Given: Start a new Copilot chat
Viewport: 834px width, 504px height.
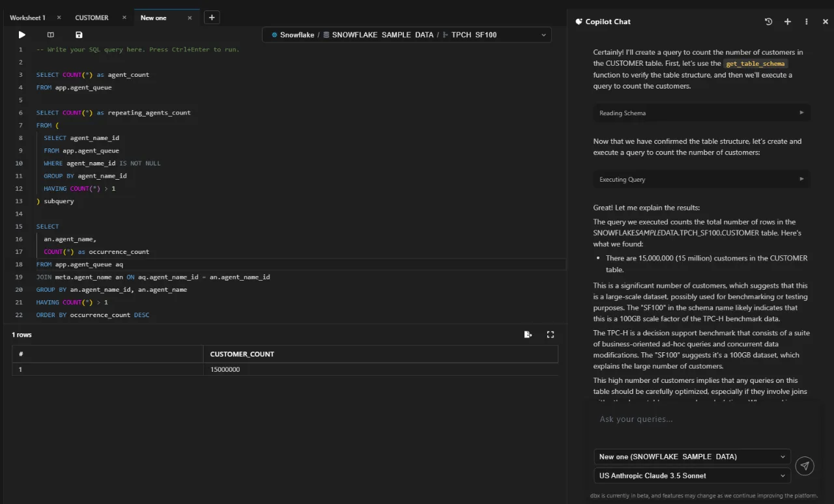Looking at the screenshot, I should pos(787,21).
